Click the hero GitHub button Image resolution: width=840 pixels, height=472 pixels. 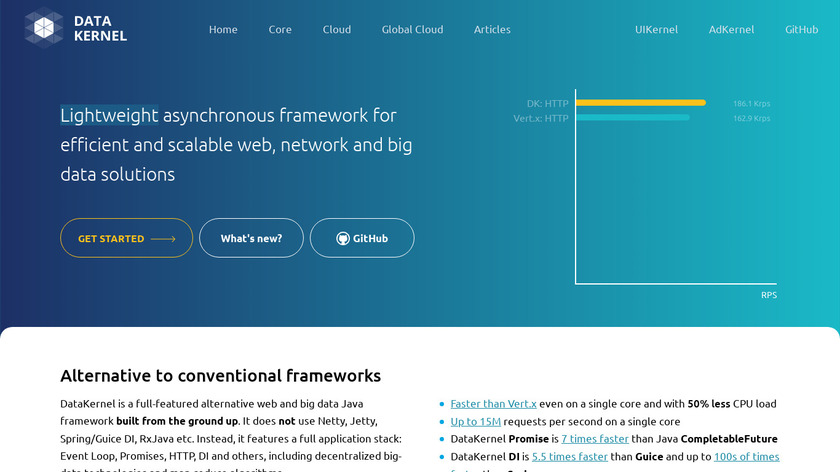[362, 238]
